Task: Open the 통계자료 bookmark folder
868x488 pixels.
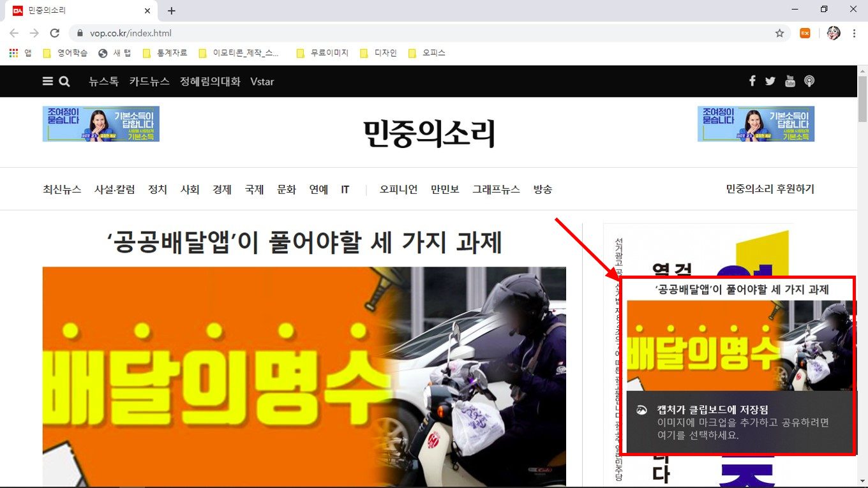Action: (x=165, y=53)
